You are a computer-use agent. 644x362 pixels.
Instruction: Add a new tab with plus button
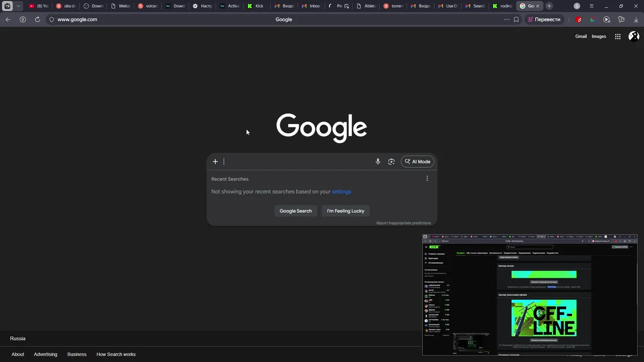(x=549, y=6)
